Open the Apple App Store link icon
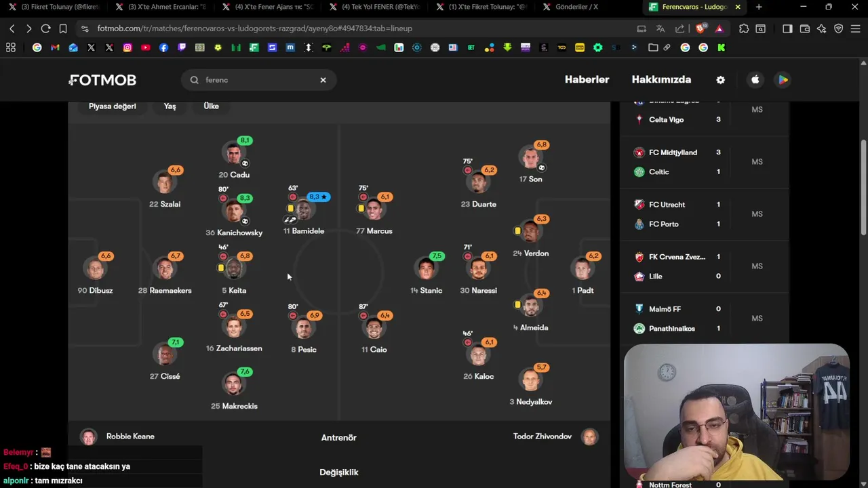The width and height of the screenshot is (868, 488). (755, 80)
